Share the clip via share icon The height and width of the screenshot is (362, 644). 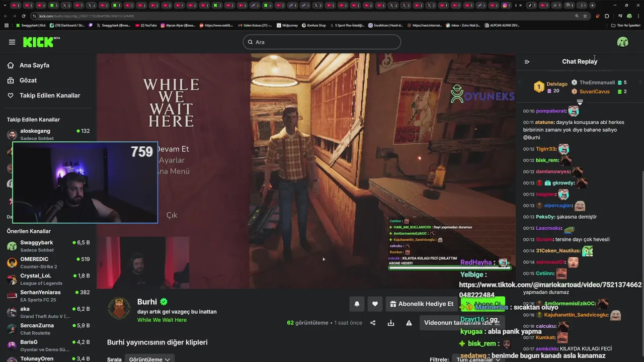tap(373, 323)
